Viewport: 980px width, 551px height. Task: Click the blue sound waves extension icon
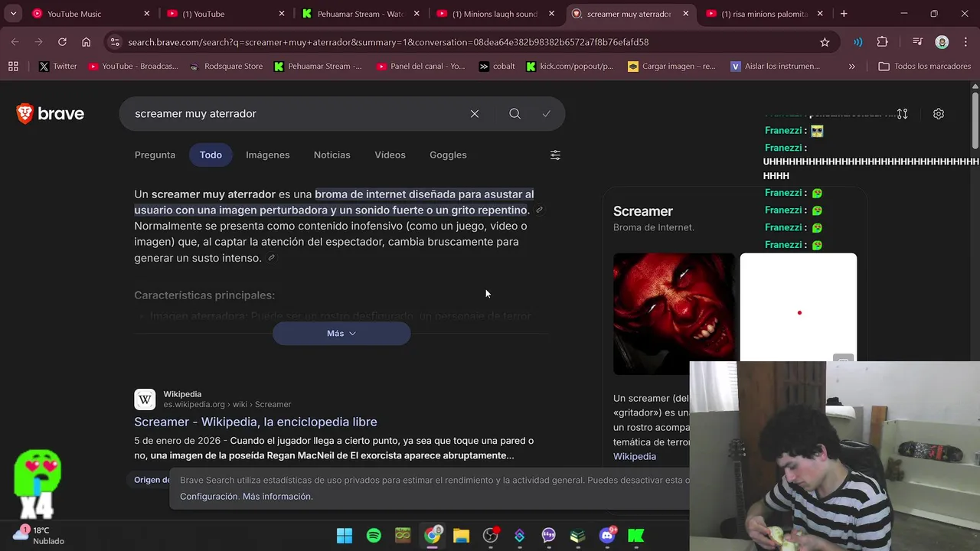pos(858,42)
